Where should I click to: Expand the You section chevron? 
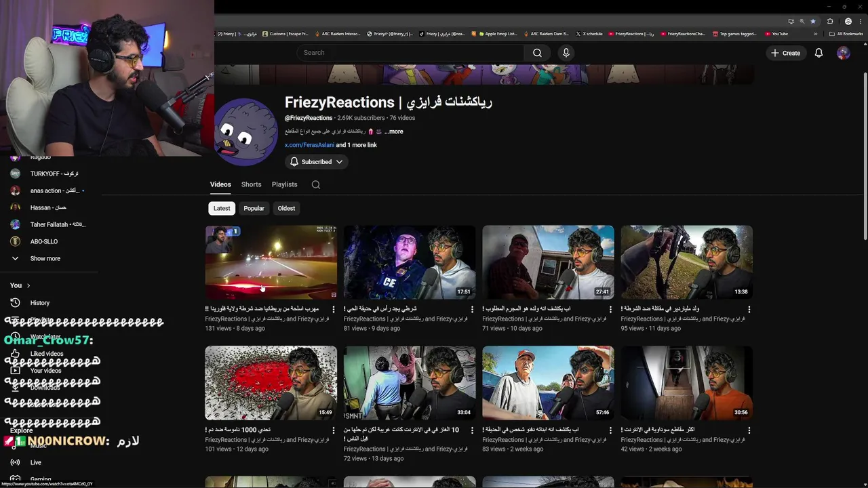pos(28,285)
